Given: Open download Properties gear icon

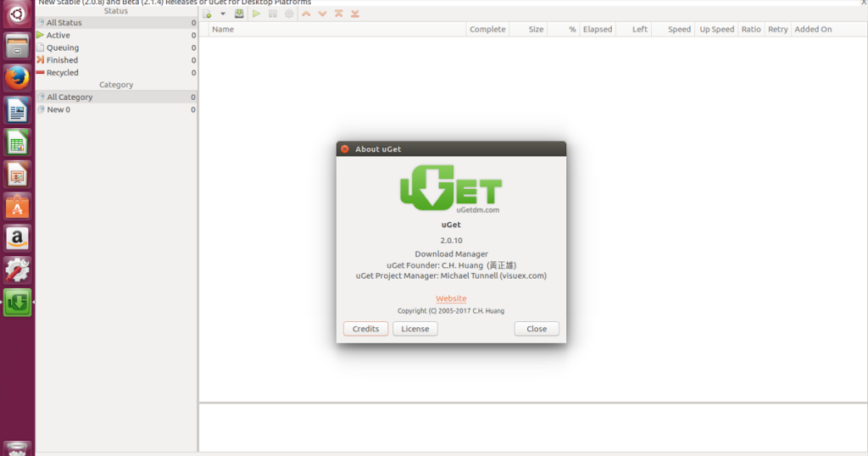Looking at the screenshot, I should pos(289,14).
